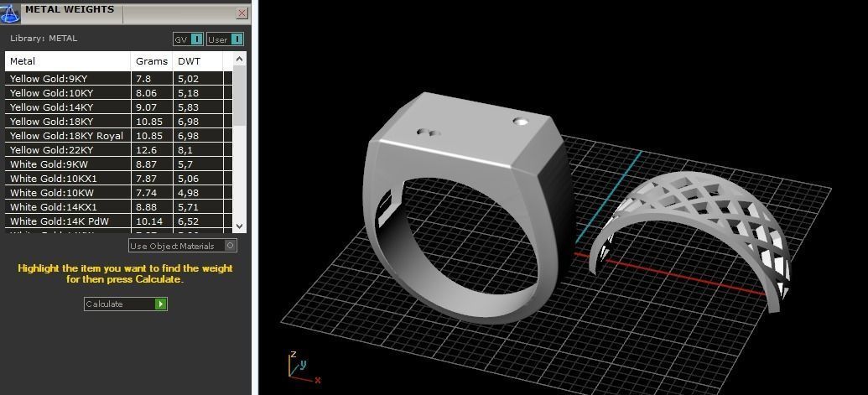This screenshot has width=868, height=395.
Task: Select the Yellow Gold:18KY Royal row
Action: (118, 136)
